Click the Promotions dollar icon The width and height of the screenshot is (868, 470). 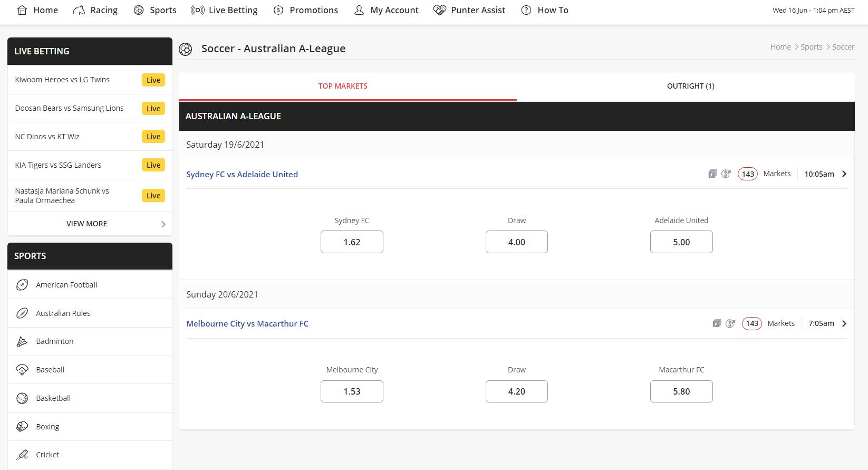[x=278, y=10]
